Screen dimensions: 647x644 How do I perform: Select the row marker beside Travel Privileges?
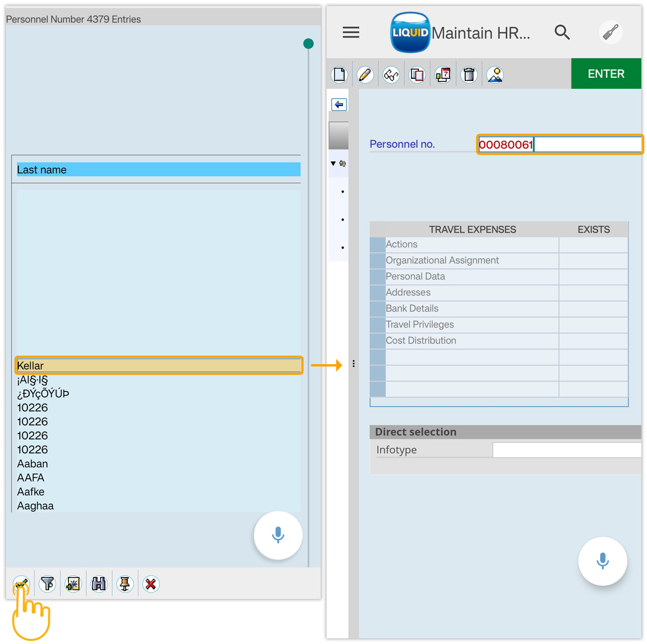click(x=377, y=325)
